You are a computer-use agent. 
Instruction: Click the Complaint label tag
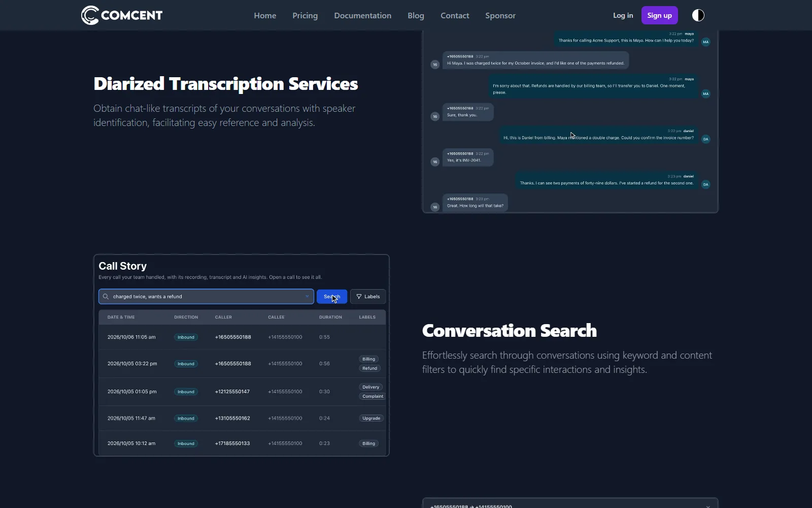tap(373, 396)
